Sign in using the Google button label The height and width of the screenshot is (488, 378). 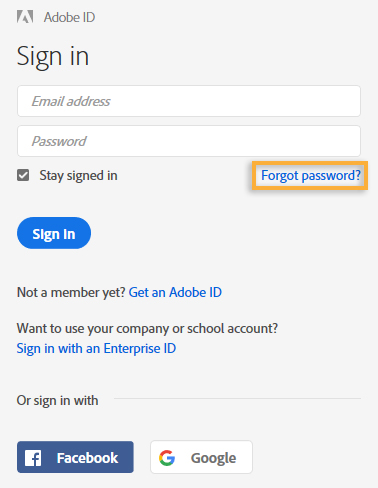click(x=213, y=458)
